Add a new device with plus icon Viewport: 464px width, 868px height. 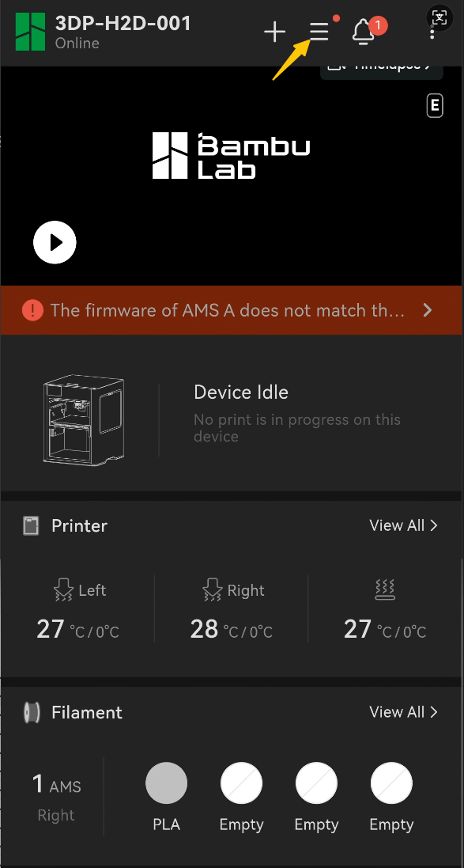coord(274,32)
